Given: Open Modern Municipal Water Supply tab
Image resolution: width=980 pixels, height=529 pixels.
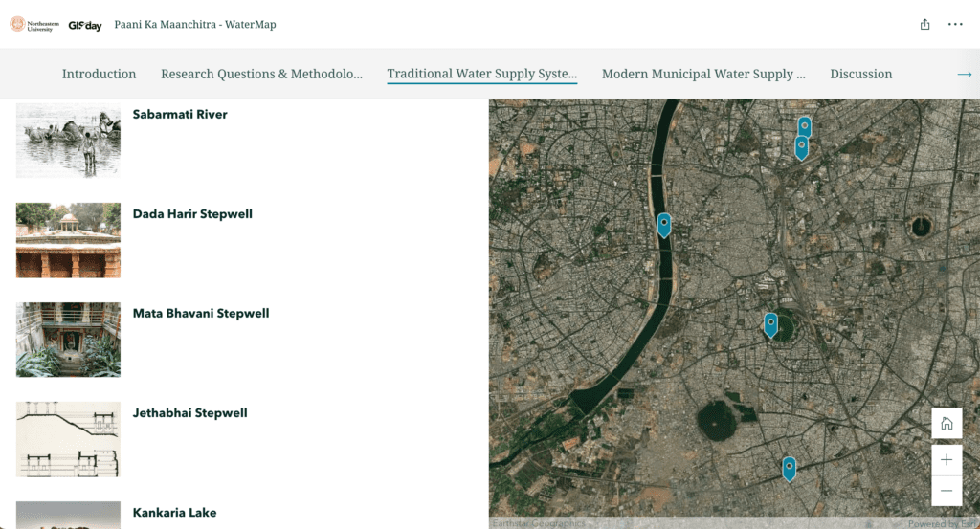Looking at the screenshot, I should click(703, 74).
